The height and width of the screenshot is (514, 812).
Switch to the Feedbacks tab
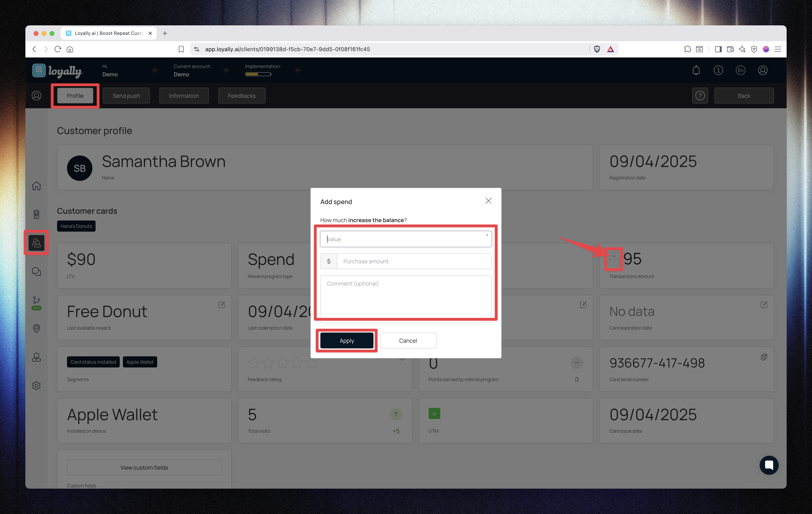(241, 96)
